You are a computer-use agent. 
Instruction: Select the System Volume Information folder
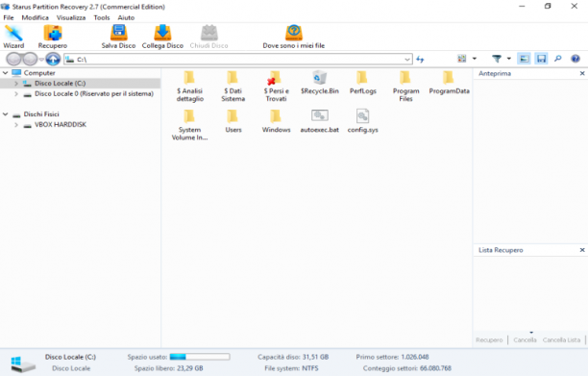pyautogui.click(x=189, y=125)
